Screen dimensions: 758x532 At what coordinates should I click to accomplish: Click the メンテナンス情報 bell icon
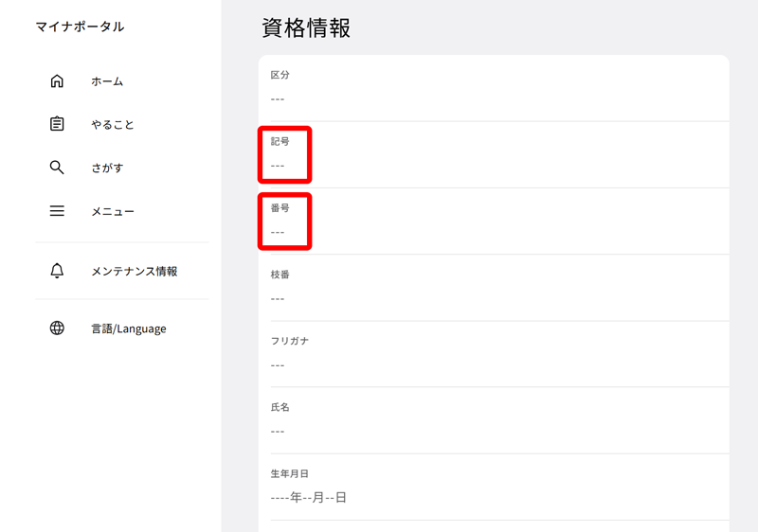tap(57, 271)
